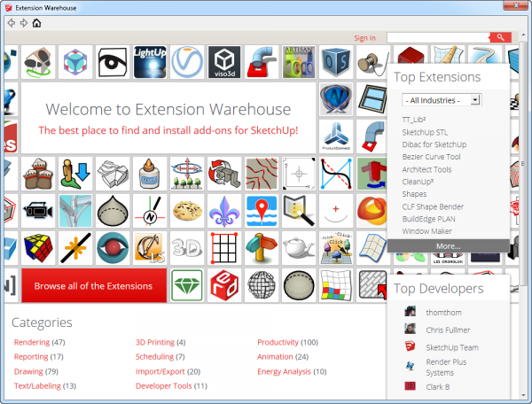532x404 pixels.
Task: View developer Chris Fullmer
Action: click(448, 330)
